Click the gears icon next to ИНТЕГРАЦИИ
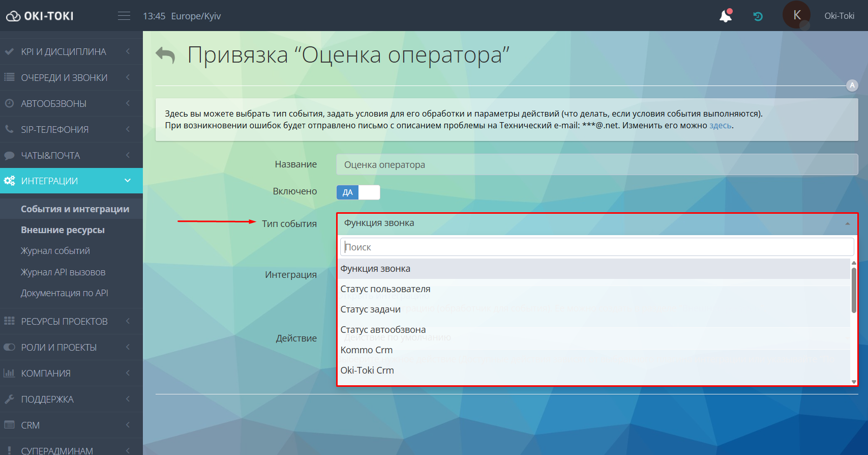Viewport: 868px width, 455px height. click(x=9, y=181)
